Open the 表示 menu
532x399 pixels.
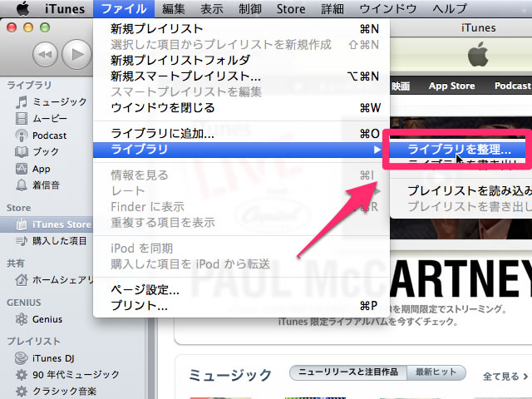pos(212,9)
